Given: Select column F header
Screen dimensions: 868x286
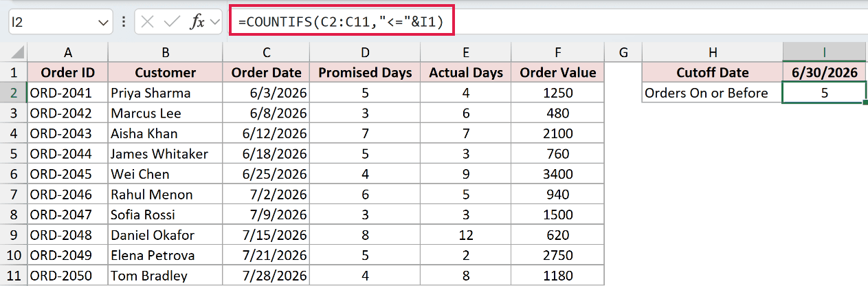Looking at the screenshot, I should 558,52.
